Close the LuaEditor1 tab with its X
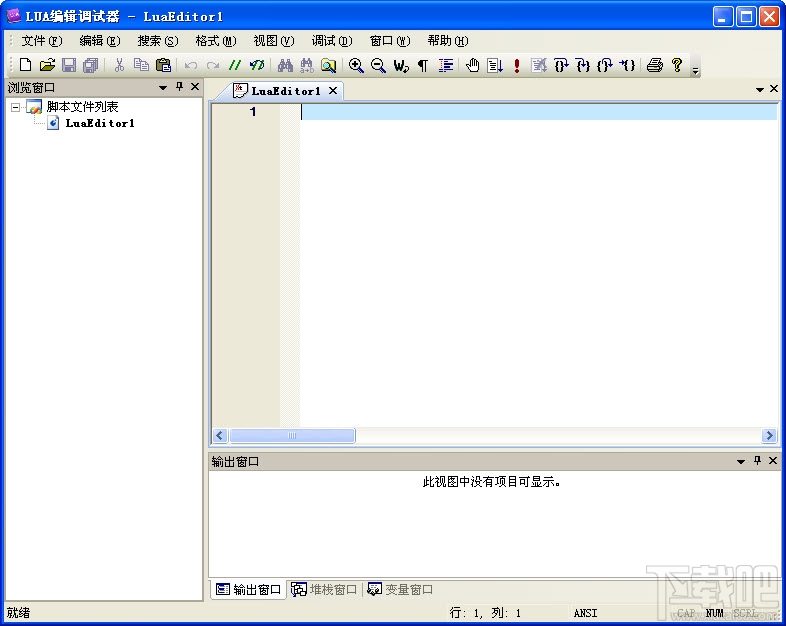Image resolution: width=786 pixels, height=626 pixels. (x=333, y=91)
